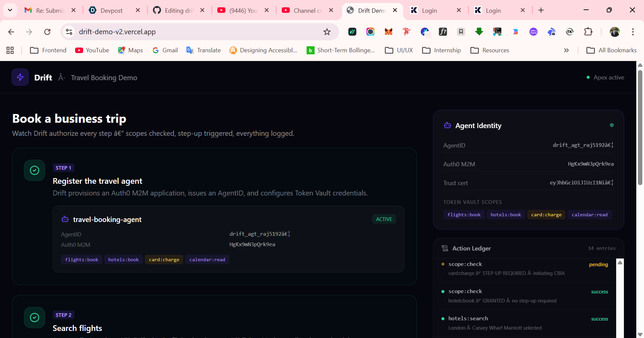Show more bookmarks with the chevron
Image resolution: width=644 pixels, height=338 pixels.
pos(567,50)
